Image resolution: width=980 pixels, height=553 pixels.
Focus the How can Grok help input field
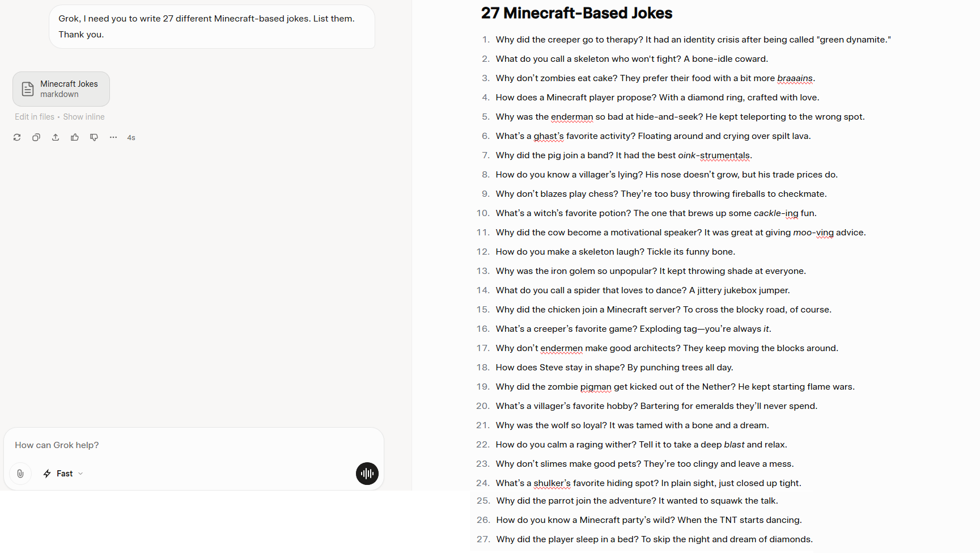click(193, 445)
